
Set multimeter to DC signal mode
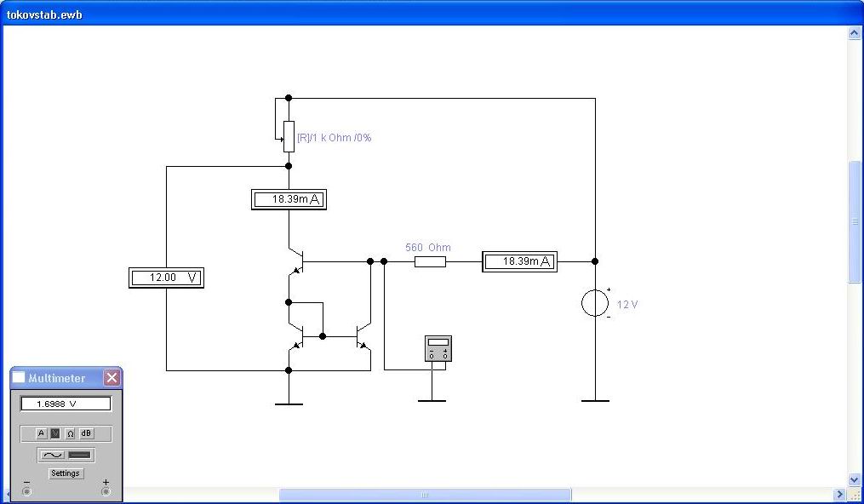click(80, 455)
